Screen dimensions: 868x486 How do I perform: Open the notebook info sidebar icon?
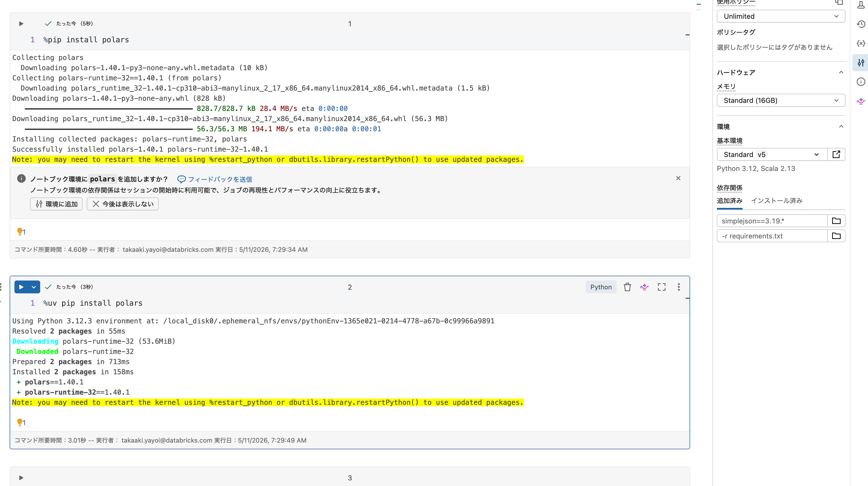click(x=861, y=82)
